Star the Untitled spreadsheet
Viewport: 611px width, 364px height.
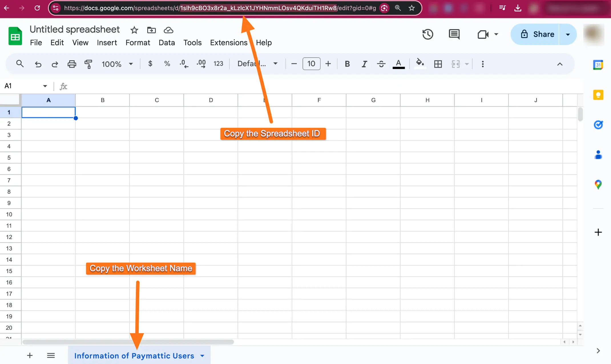coord(134,30)
